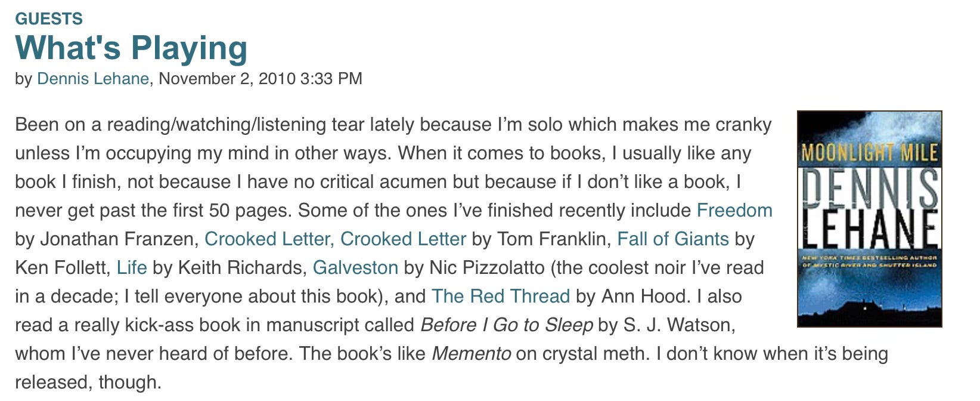This screenshot has width=980, height=401.
Task: Visit the Fall of Giants link
Action: point(673,239)
